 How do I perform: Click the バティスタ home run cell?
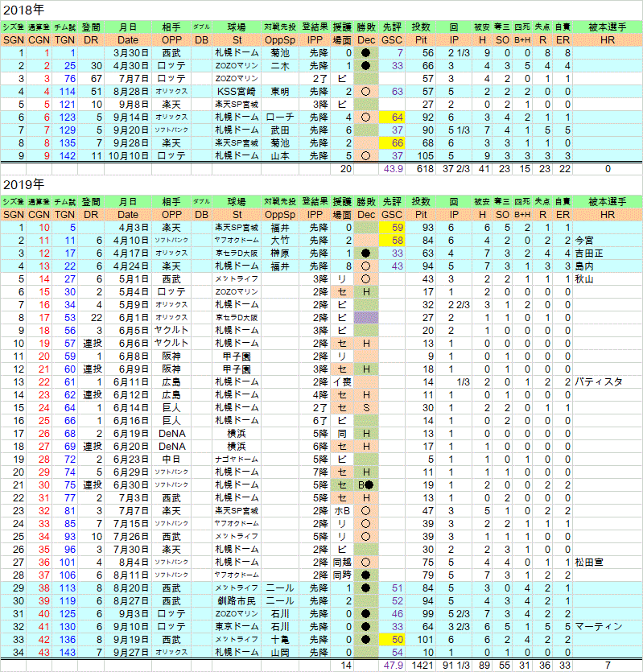[x=608, y=381]
